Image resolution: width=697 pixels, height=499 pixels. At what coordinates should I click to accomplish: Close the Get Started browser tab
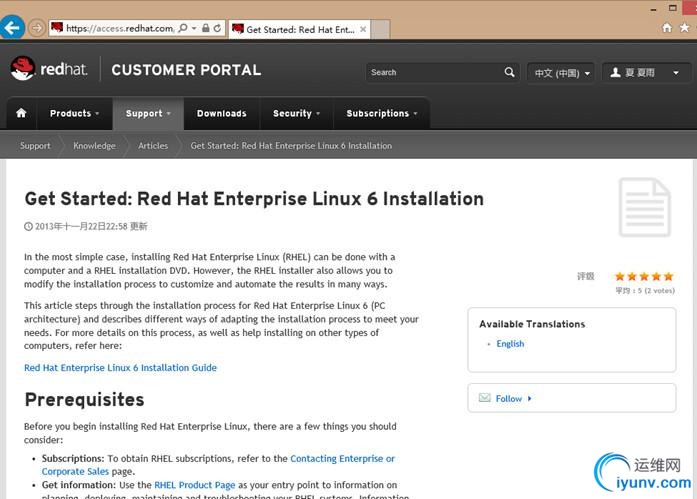[363, 29]
